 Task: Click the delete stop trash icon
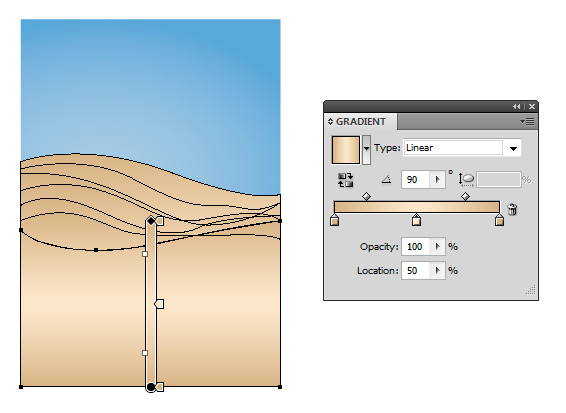pos(512,209)
